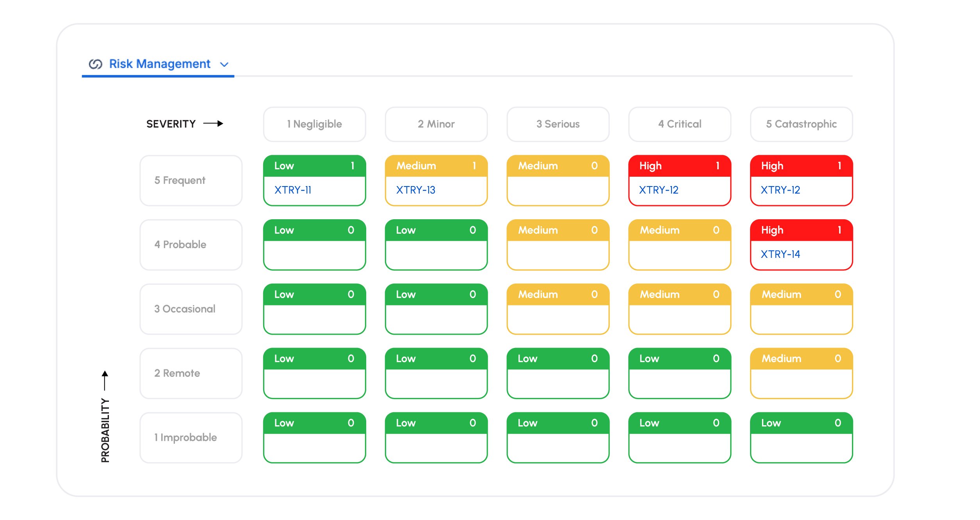Select the 3 Occasional probability row label
Viewport: 980px width, 520px height.
coord(191,309)
